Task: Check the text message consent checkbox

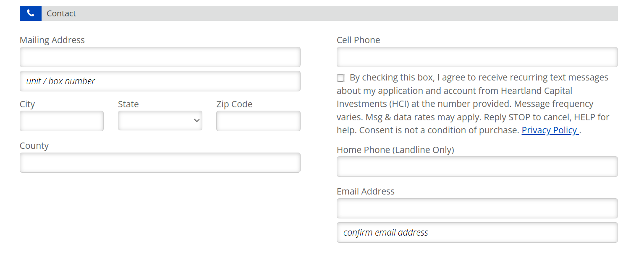Action: pos(340,78)
